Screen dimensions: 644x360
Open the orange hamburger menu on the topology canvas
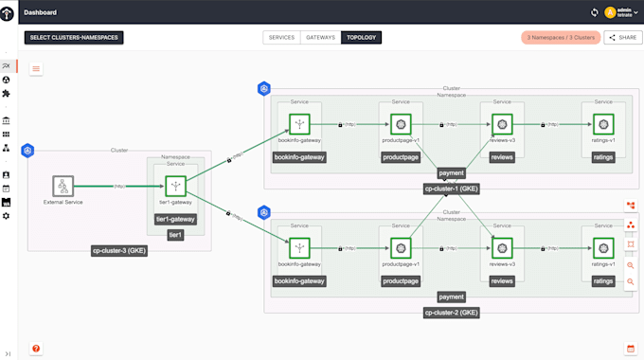(x=36, y=68)
